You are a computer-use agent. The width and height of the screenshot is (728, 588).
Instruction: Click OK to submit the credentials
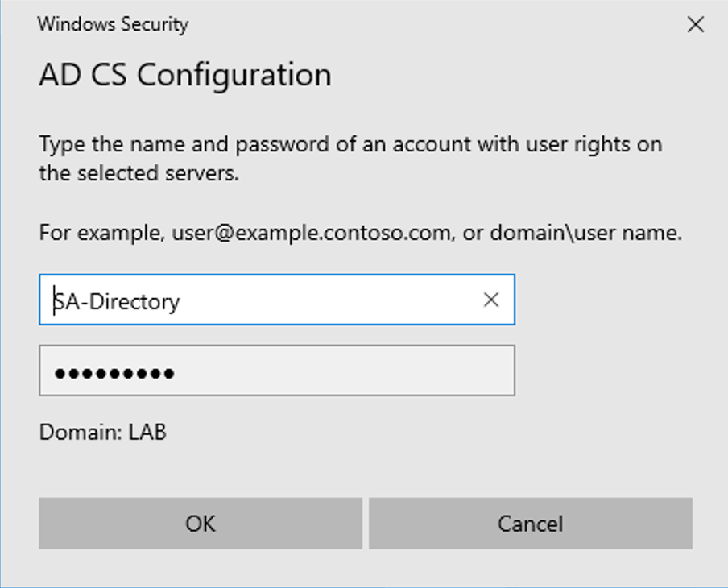(200, 524)
